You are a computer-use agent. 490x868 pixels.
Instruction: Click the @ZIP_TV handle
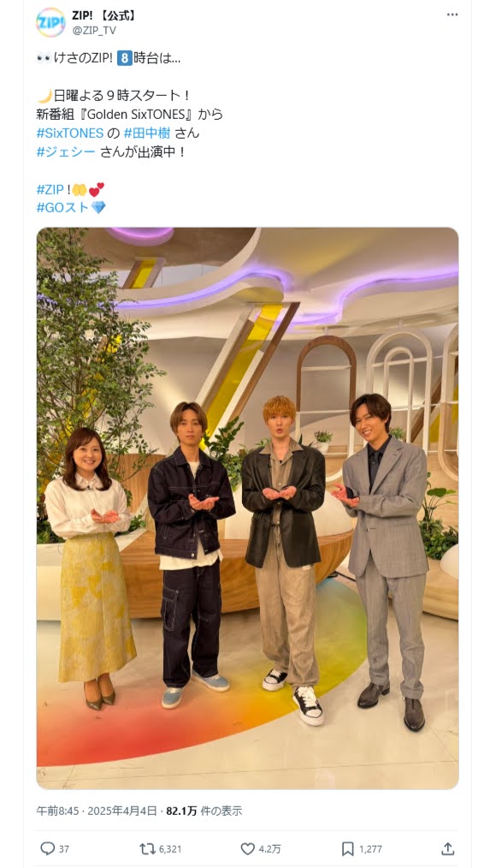click(94, 31)
